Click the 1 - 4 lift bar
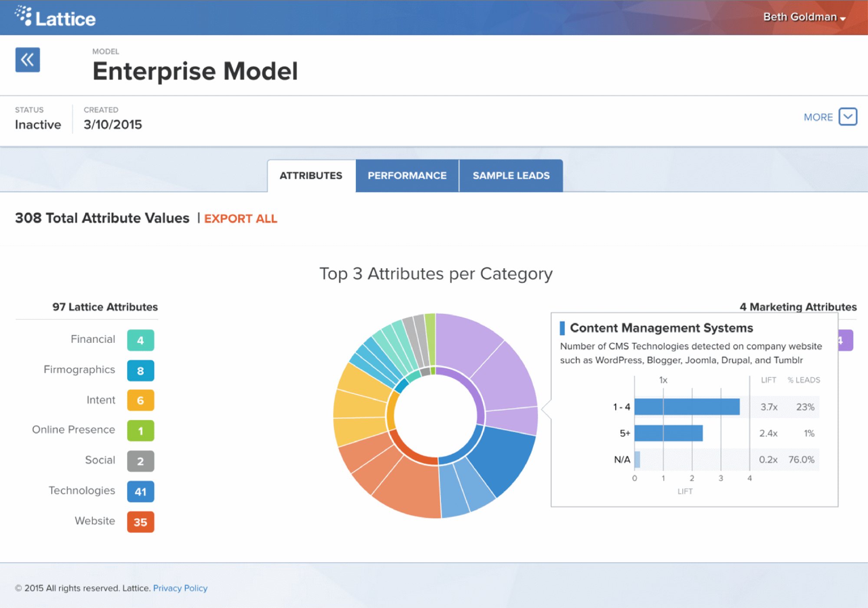The image size is (868, 608). click(x=687, y=407)
